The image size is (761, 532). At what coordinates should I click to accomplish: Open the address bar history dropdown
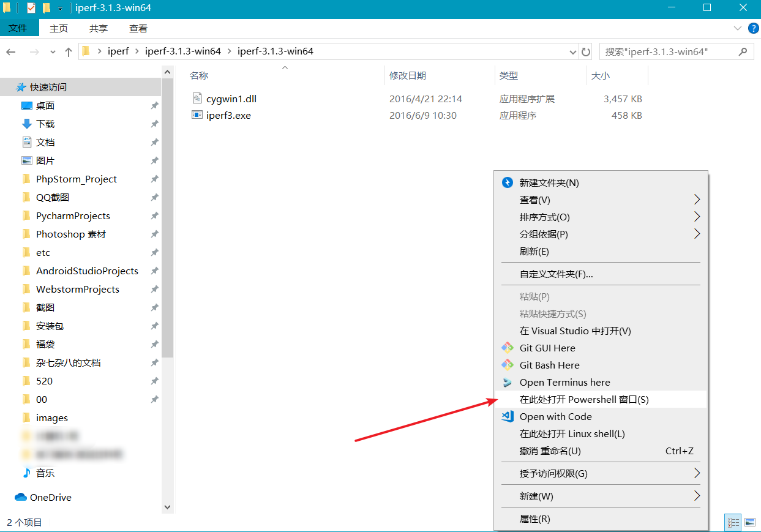(x=572, y=51)
